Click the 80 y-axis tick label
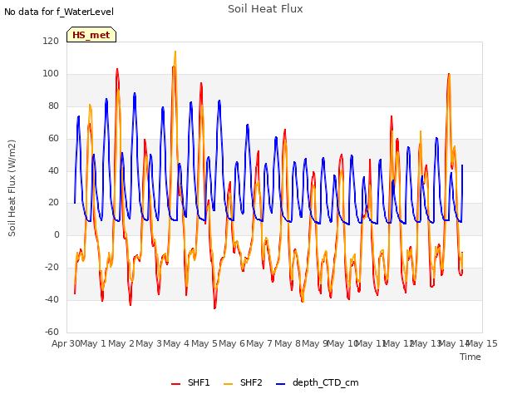This screenshot has width=532, height=399. coord(53,106)
